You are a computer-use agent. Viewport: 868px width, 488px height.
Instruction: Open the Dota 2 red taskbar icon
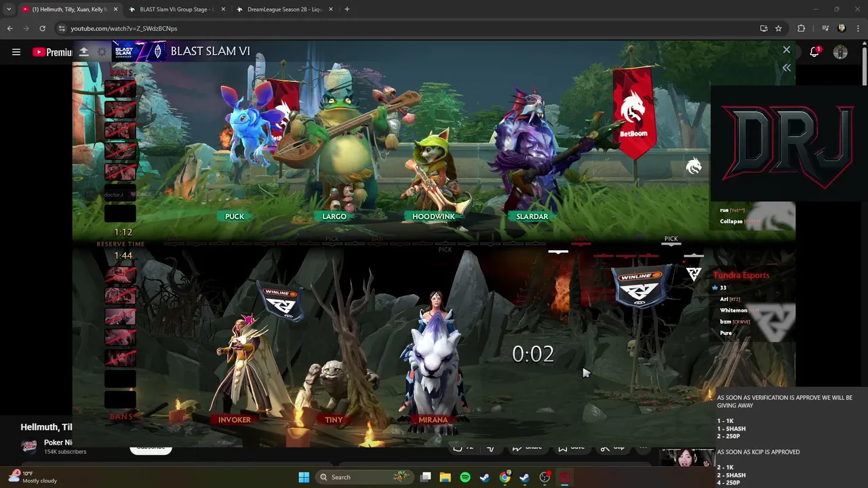coord(564,477)
